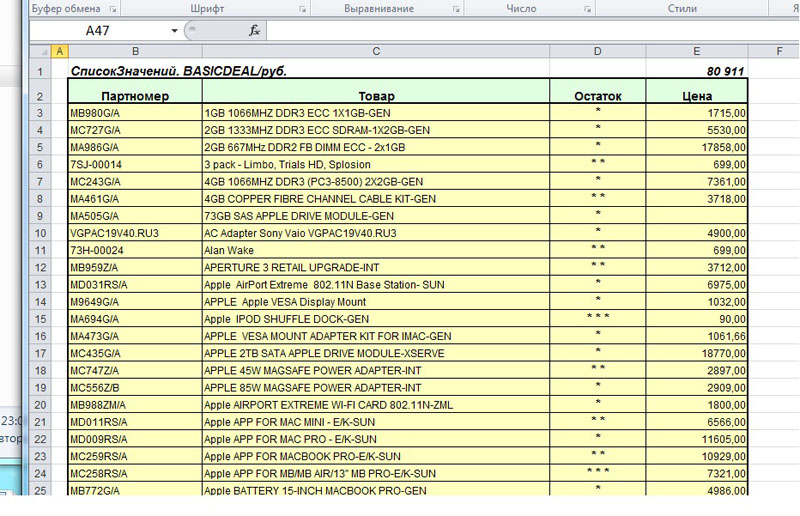Select the cell MC435G/A
The image size is (800, 516).
click(135, 353)
